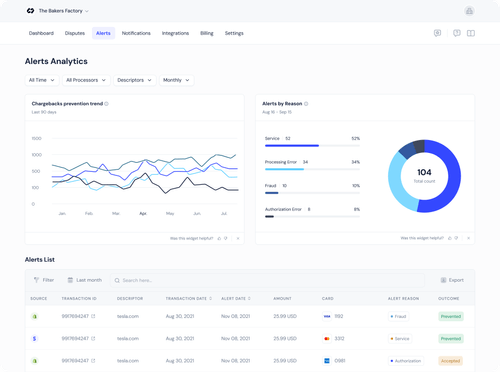The height and width of the screenshot is (372, 500).
Task: Click the Amount column header
Action: tap(282, 298)
